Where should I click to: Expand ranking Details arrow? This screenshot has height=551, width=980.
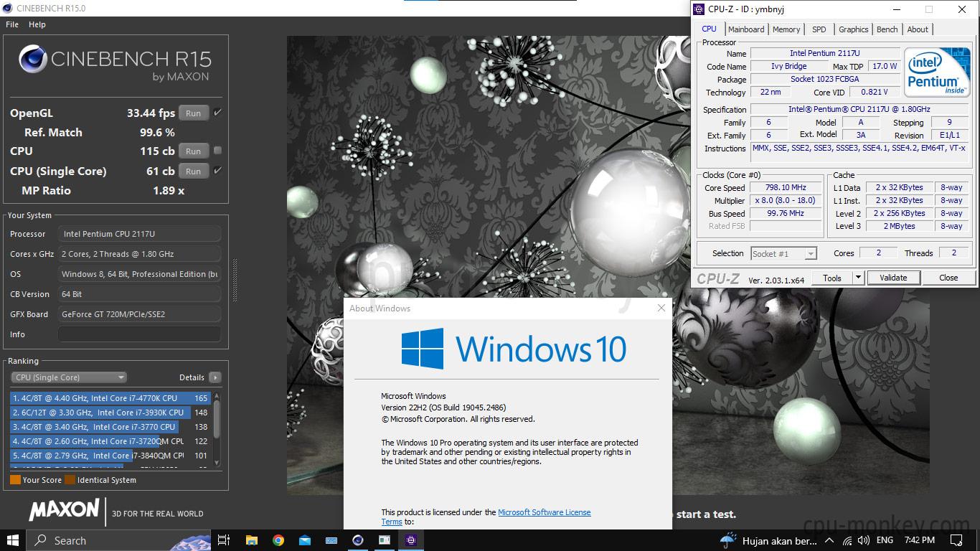pos(215,377)
